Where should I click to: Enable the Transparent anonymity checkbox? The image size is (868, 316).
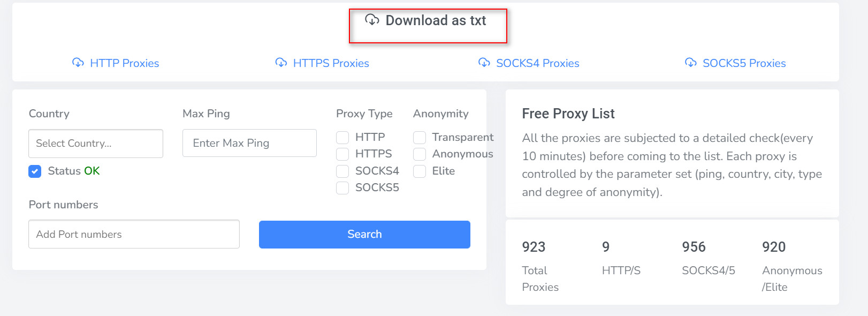pos(420,138)
